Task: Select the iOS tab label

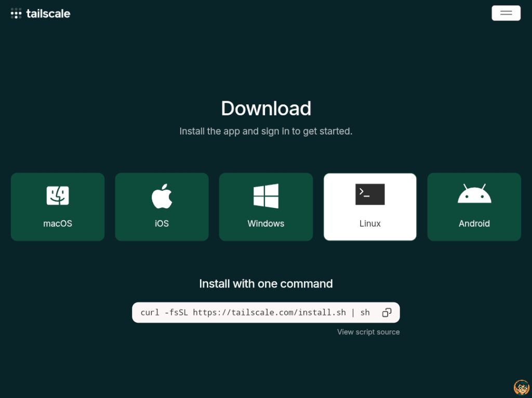Action: pyautogui.click(x=162, y=223)
